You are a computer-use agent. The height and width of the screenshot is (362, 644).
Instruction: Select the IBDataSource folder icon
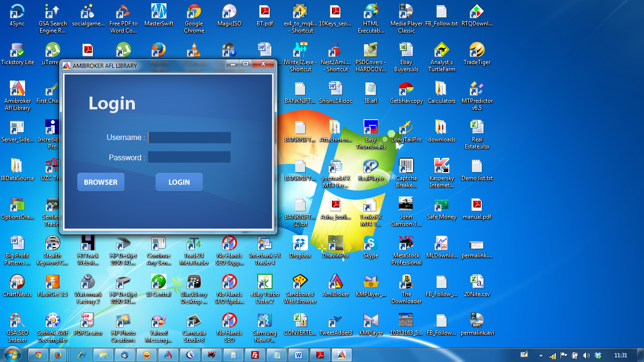pos(17,170)
